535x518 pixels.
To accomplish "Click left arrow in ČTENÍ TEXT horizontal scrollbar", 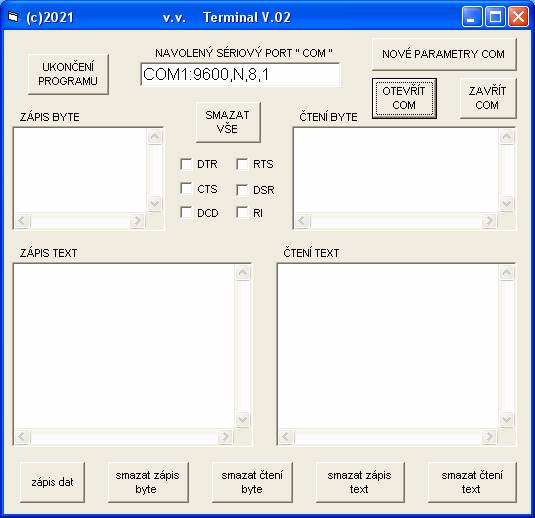I will 286,436.
